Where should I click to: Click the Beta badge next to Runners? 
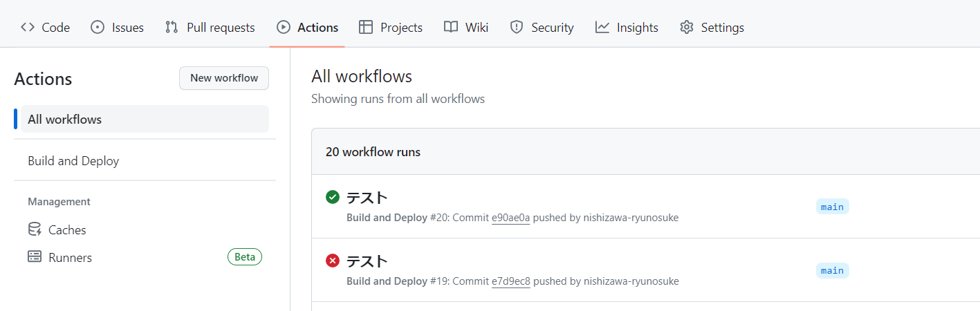245,257
